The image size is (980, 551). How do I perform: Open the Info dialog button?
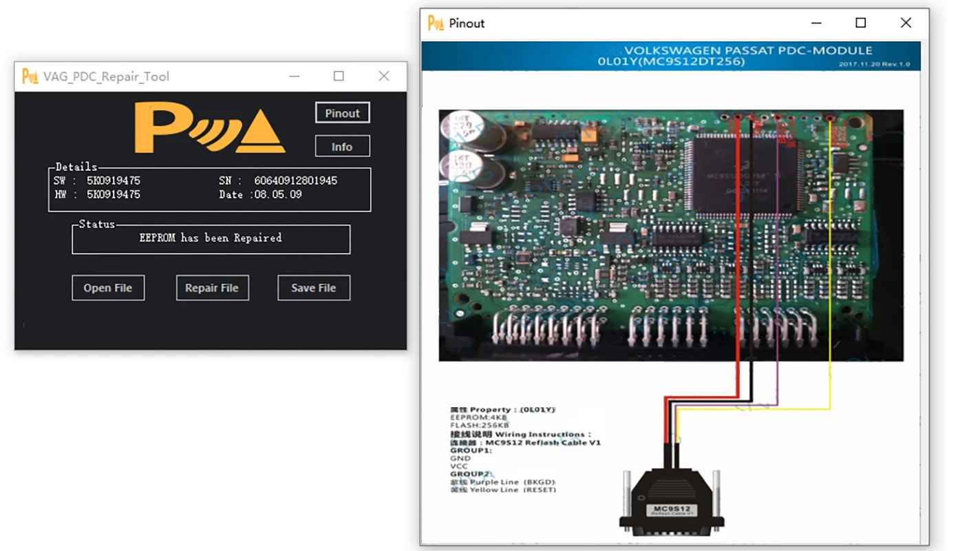[x=342, y=147]
